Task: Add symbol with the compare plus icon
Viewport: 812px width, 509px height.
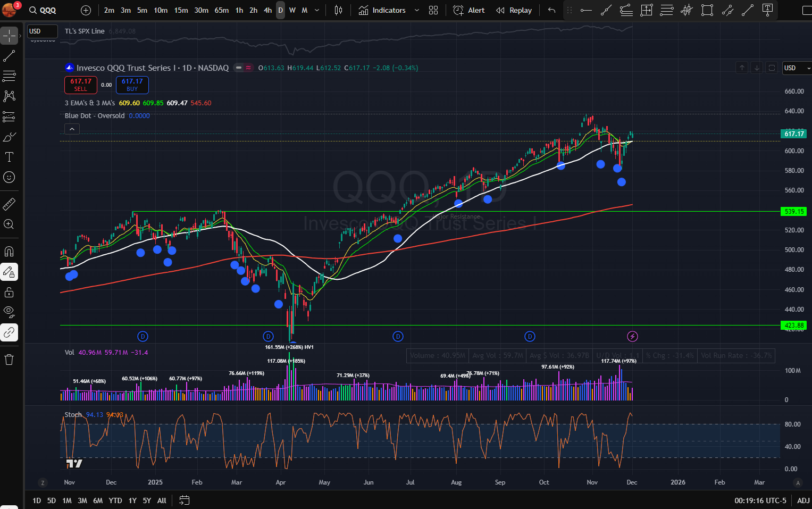Action: coord(86,10)
